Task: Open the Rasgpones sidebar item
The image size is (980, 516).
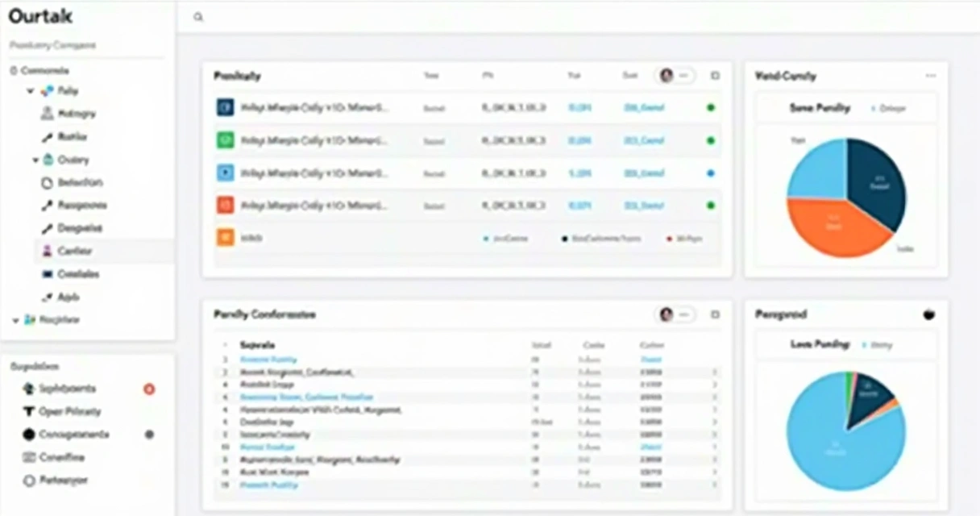Action: click(73, 206)
